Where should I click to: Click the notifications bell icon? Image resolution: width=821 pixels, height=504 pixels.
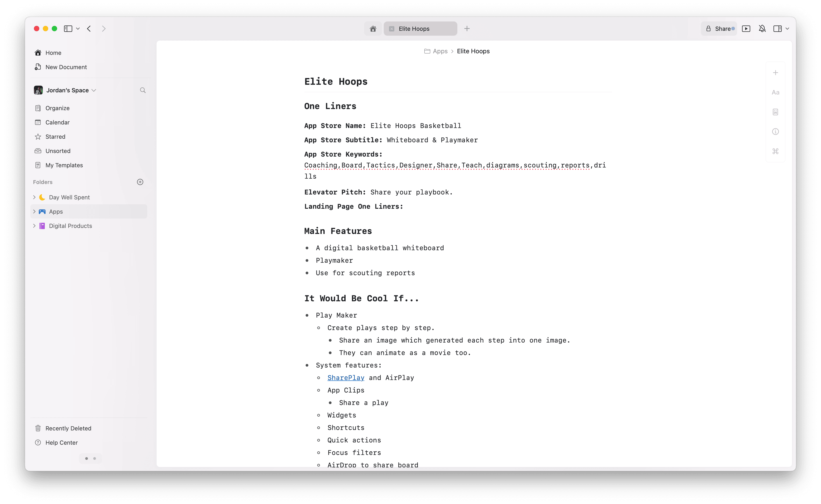tap(762, 28)
